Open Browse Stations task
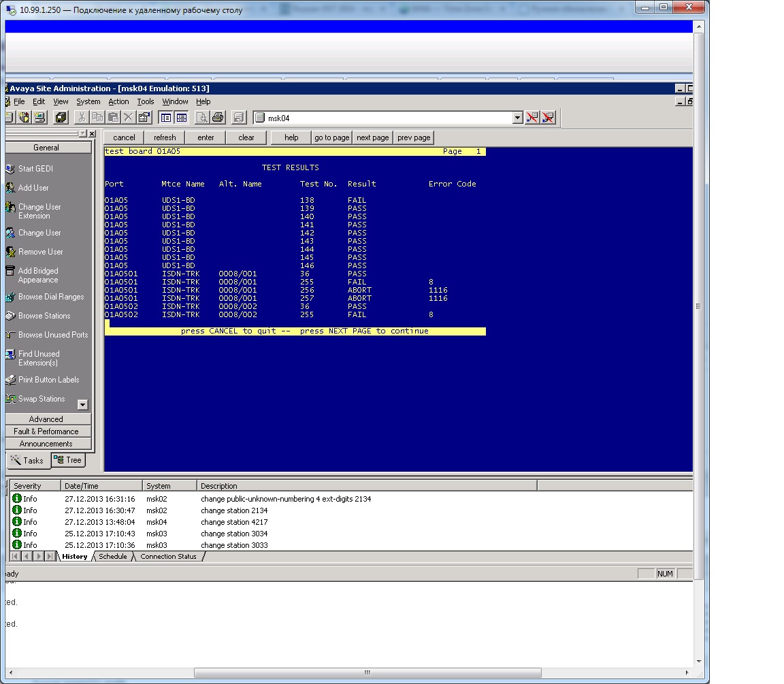The width and height of the screenshot is (784, 684). coord(44,316)
